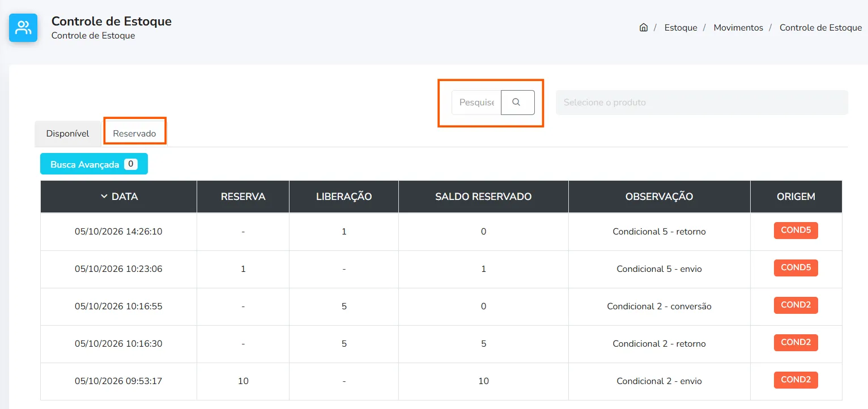Click the Condicional 2 - conversão observation

click(659, 306)
